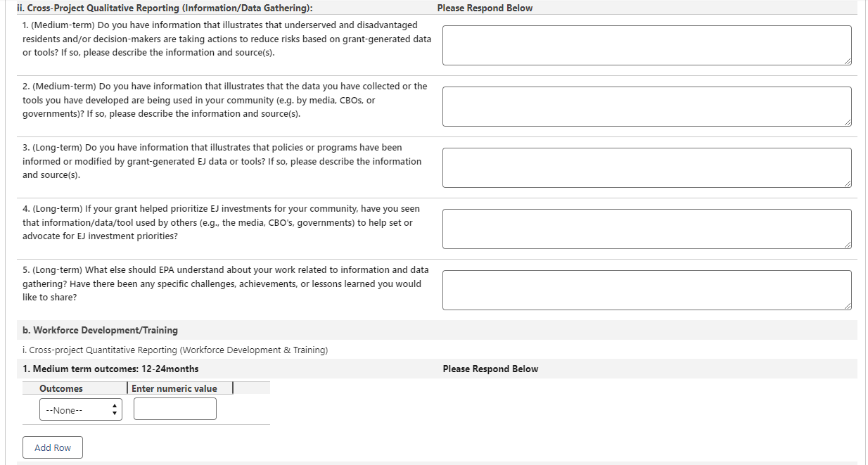Click the resize grip on question 2 response box
Viewport: 868px width, 465px height.
[848, 122]
